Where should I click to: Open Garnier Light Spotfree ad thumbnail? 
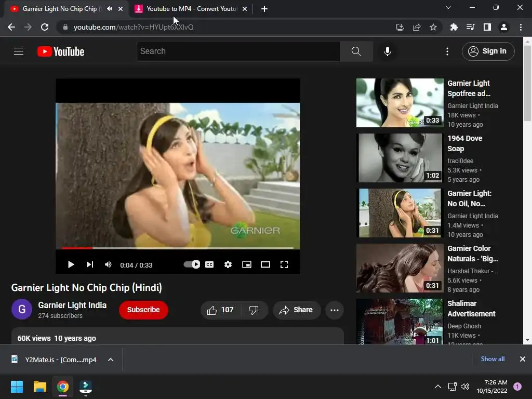[400, 103]
